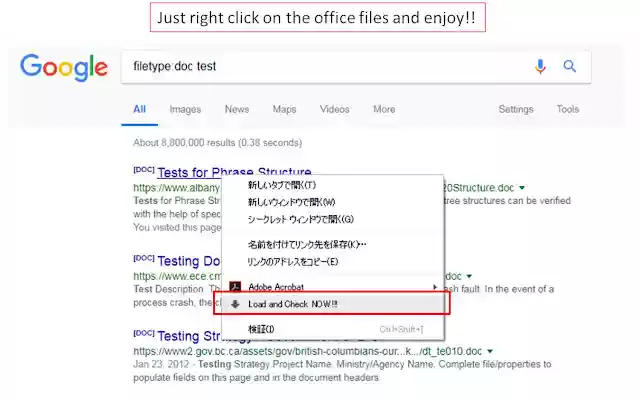Click 'You visited this page' text
Screen dimensions: 640x400
(x=177, y=227)
